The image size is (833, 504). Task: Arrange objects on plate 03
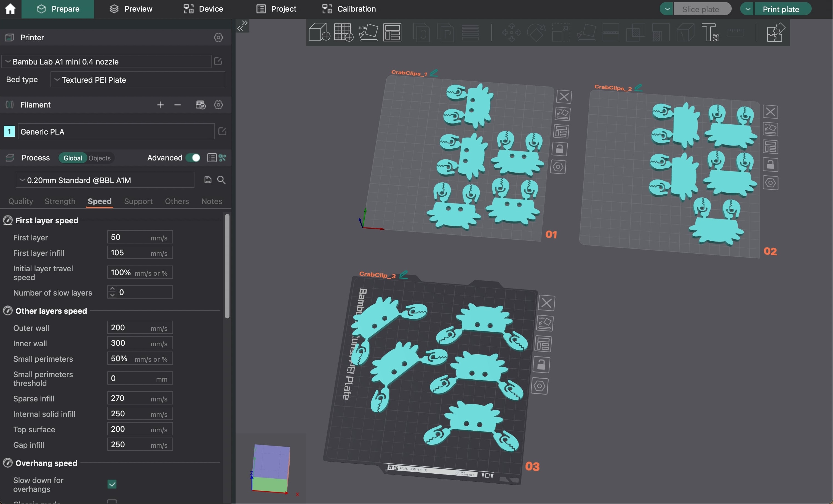[x=543, y=344]
